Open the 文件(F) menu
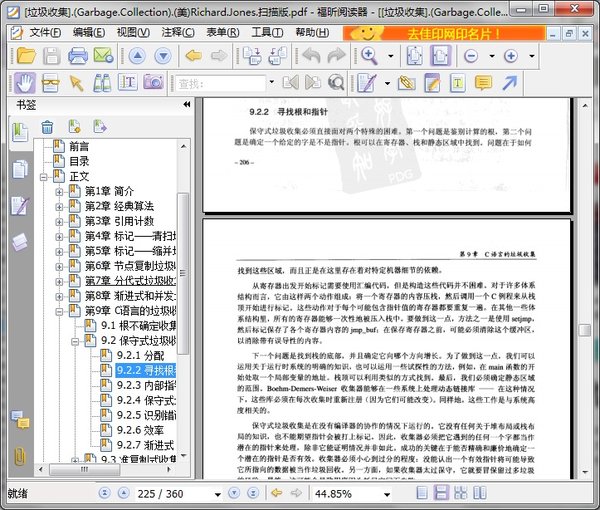Screen dimensions: 600x510 click(x=45, y=33)
